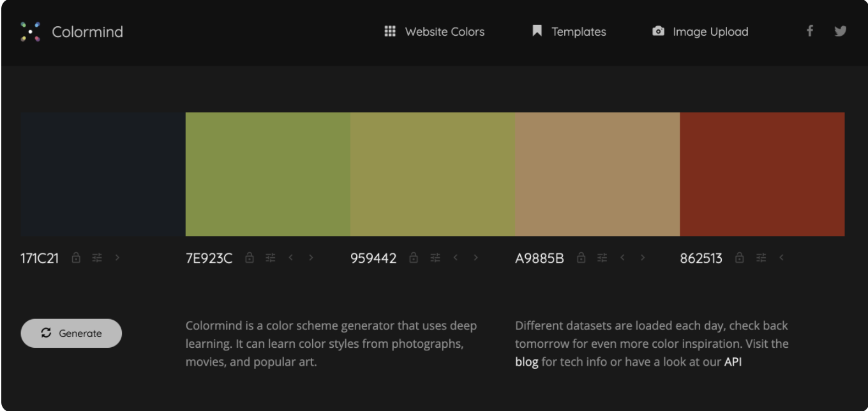
Task: Select the tan A9885B swatch
Action: click(598, 174)
